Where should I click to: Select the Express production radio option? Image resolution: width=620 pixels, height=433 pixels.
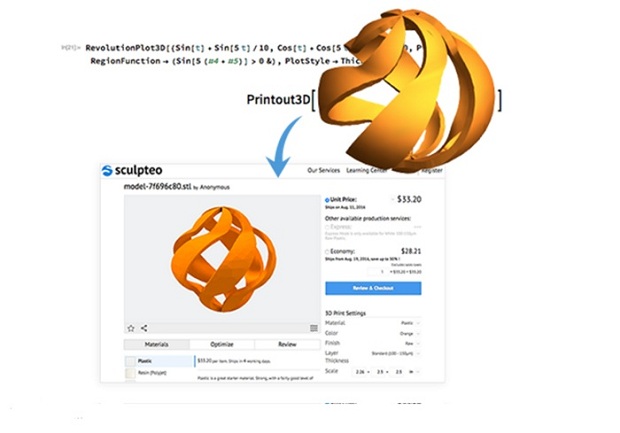pyautogui.click(x=327, y=227)
